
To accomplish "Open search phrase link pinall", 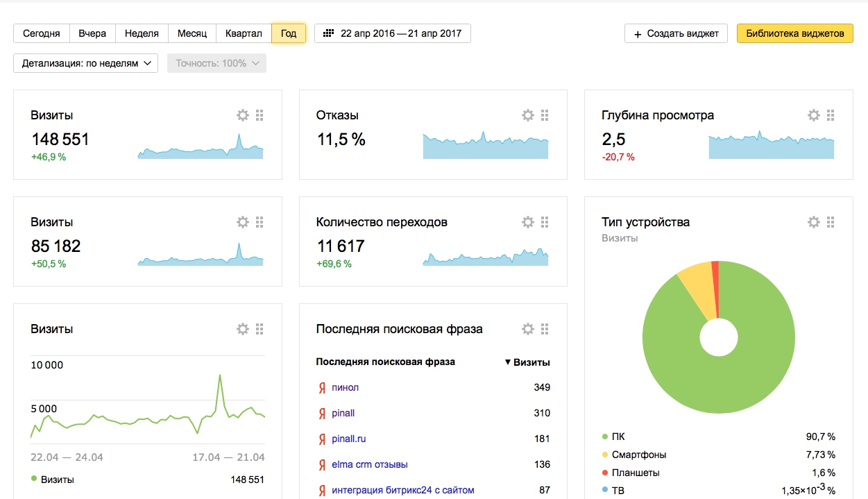I will point(343,413).
